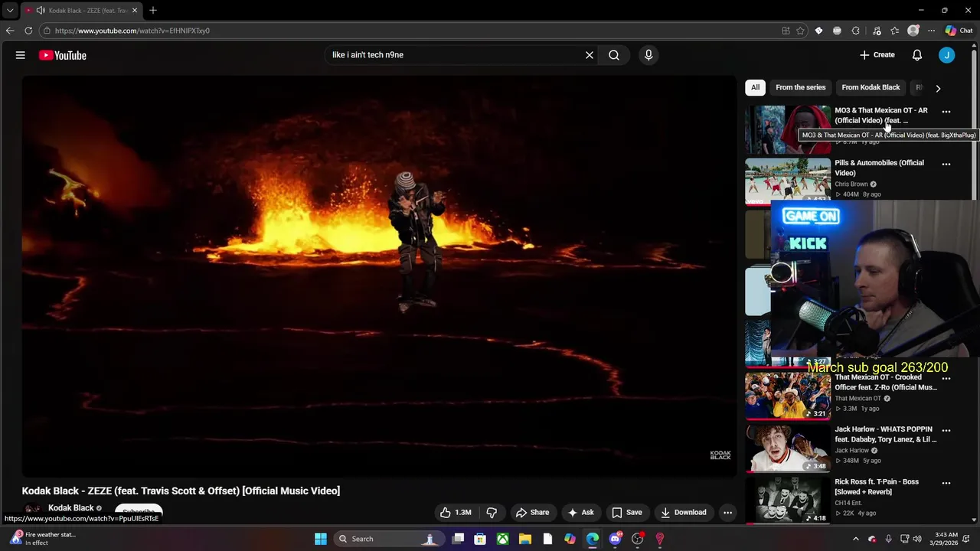
Task: Dislike the ZEZE video
Action: [x=492, y=513]
